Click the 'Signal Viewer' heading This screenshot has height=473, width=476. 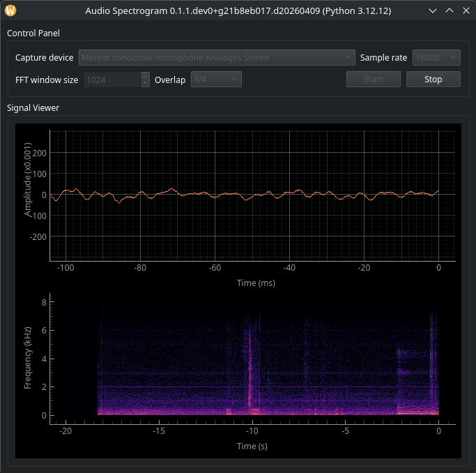point(33,108)
